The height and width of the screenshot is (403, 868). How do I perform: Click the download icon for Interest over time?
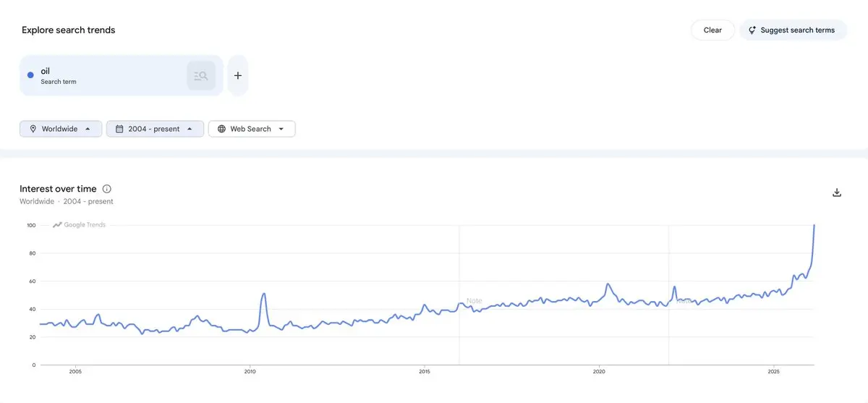coord(837,192)
